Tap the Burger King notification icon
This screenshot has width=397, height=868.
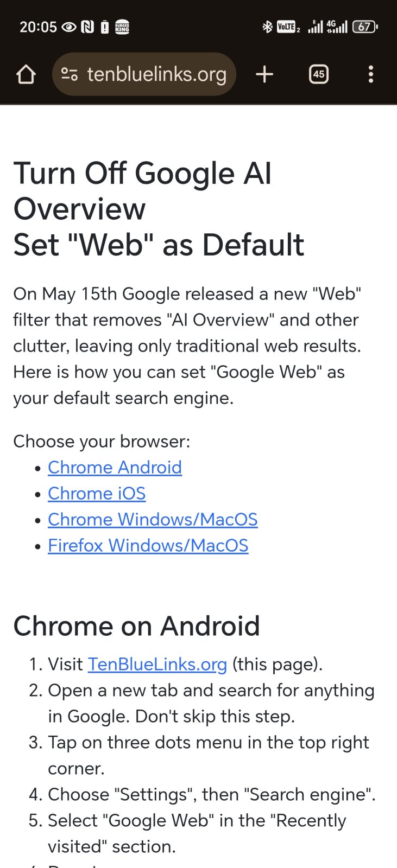tap(122, 27)
